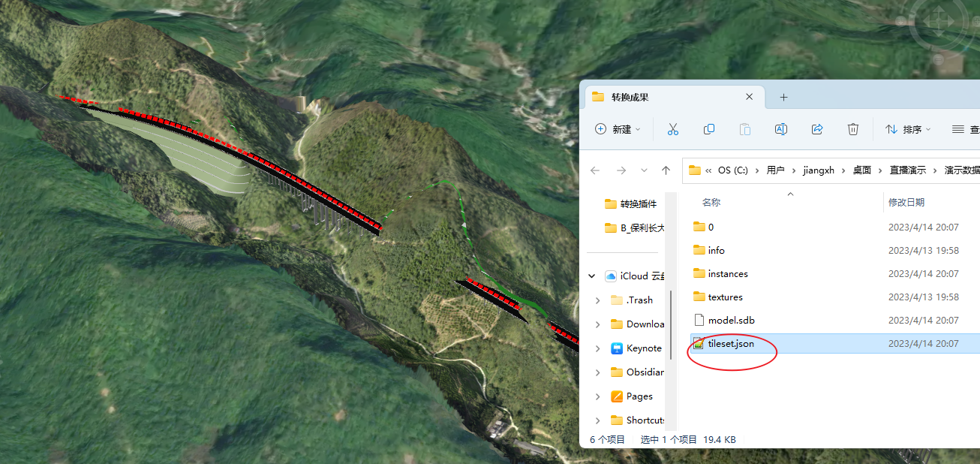
Task: Sort by the 名称 column header
Action: click(711, 203)
